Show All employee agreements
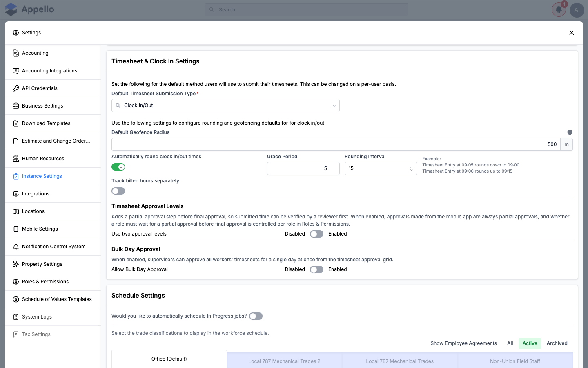Image resolution: width=588 pixels, height=368 pixels. click(x=510, y=343)
